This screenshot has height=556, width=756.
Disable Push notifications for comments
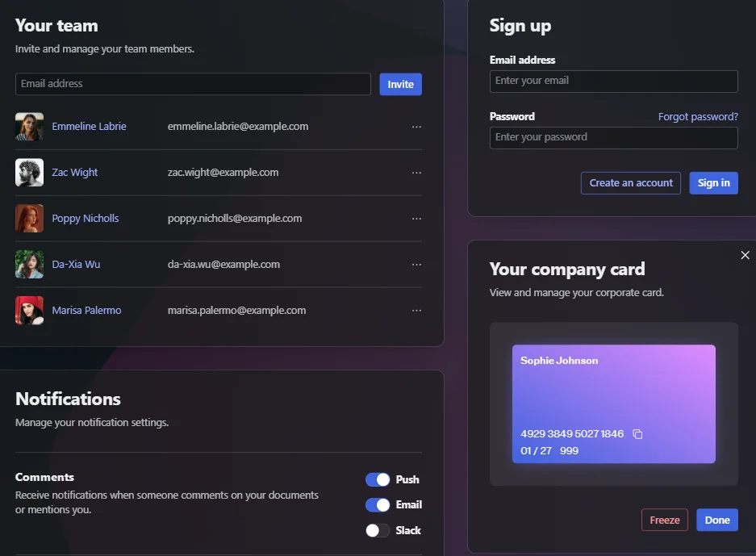click(378, 479)
